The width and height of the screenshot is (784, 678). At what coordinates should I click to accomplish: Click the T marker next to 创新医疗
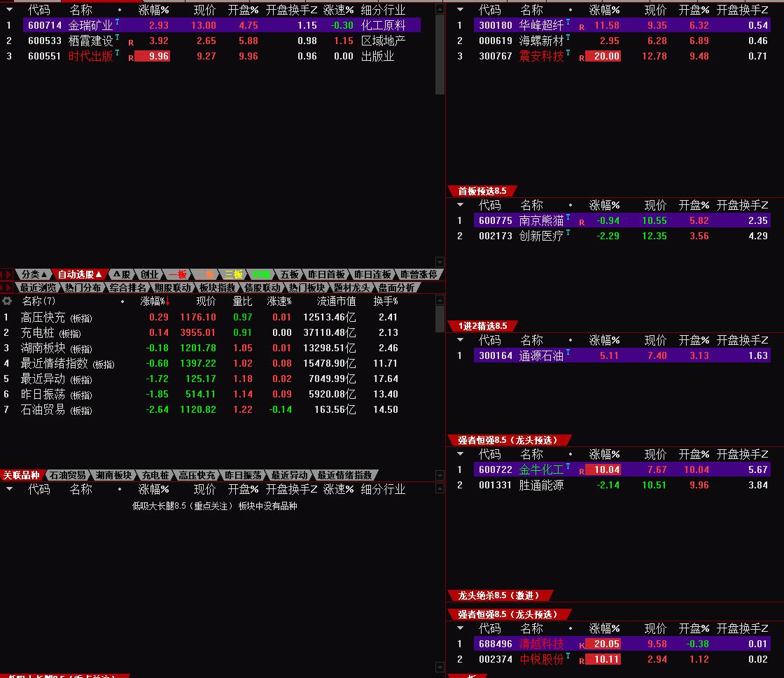[x=568, y=233]
